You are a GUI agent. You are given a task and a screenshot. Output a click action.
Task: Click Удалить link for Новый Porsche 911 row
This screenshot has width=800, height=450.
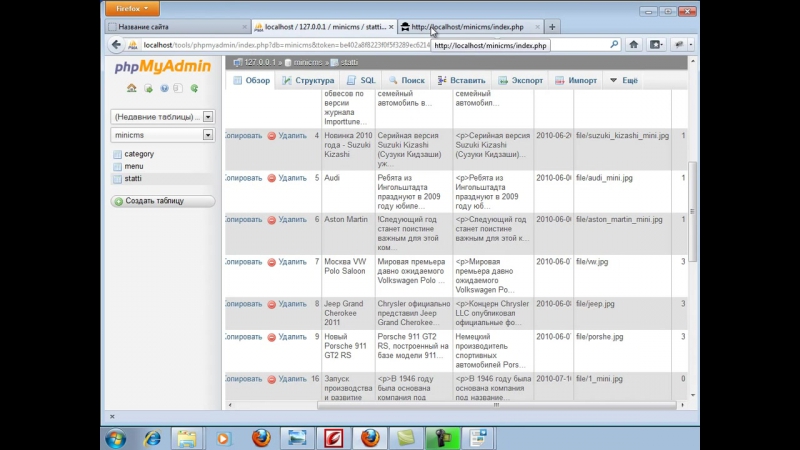tap(292, 337)
